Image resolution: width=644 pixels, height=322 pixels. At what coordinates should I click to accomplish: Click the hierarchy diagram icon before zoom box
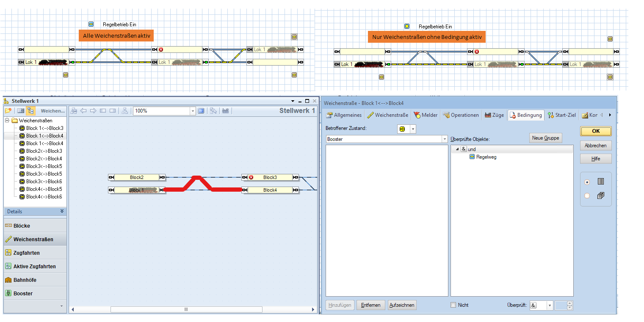click(x=124, y=111)
